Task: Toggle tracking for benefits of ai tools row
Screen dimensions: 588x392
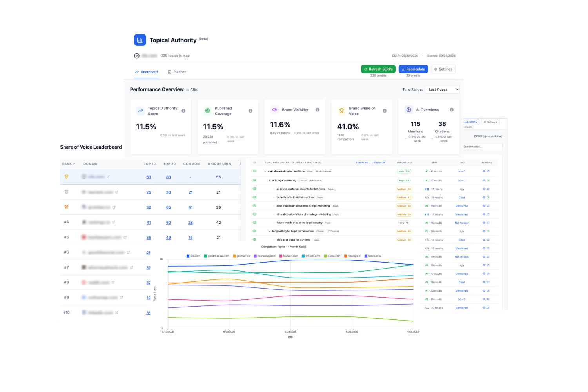Action: 254,198
